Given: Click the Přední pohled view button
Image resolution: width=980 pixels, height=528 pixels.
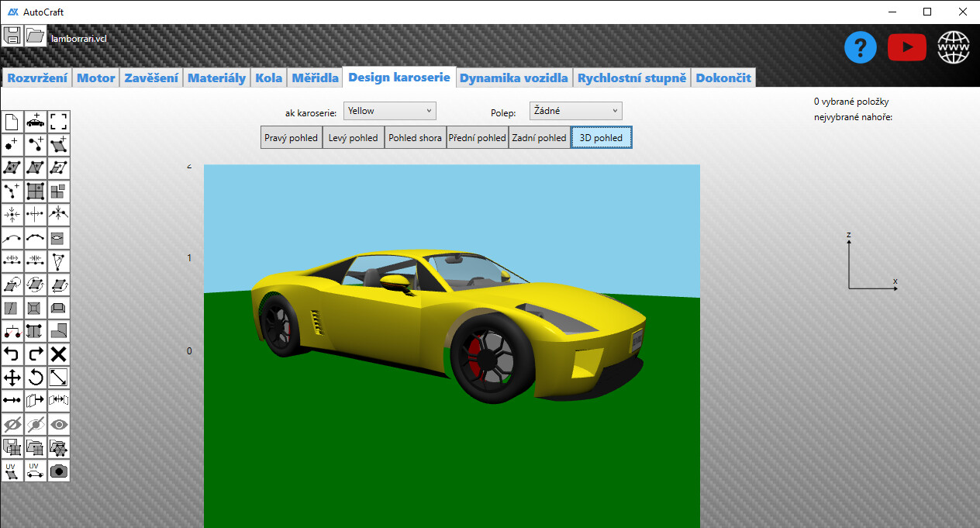Looking at the screenshot, I should (477, 138).
